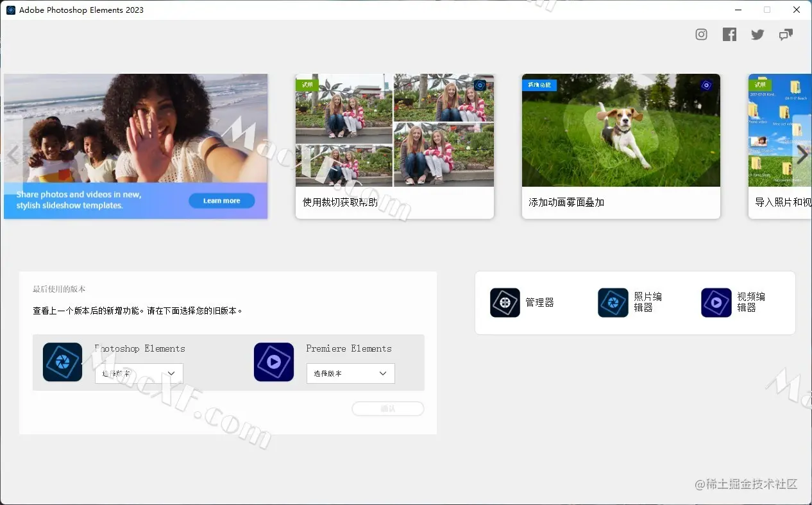Close the Photoshop Elements window
The image size is (812, 505).
point(797,10)
